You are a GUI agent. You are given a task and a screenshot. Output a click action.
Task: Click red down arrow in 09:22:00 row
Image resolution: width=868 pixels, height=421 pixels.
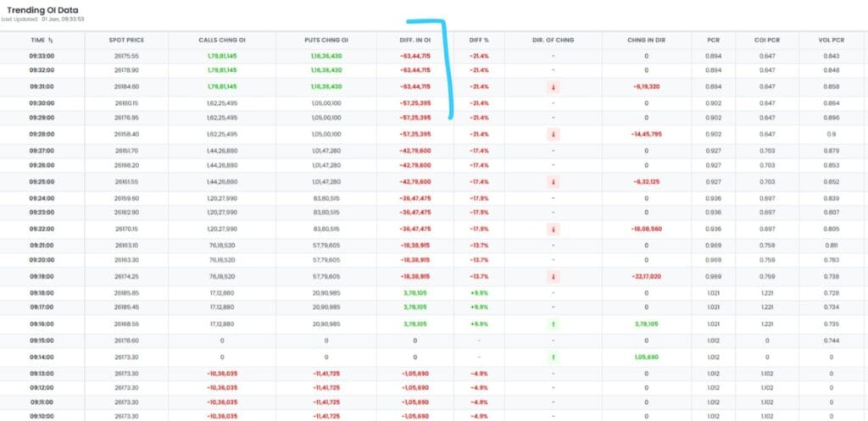(x=553, y=229)
